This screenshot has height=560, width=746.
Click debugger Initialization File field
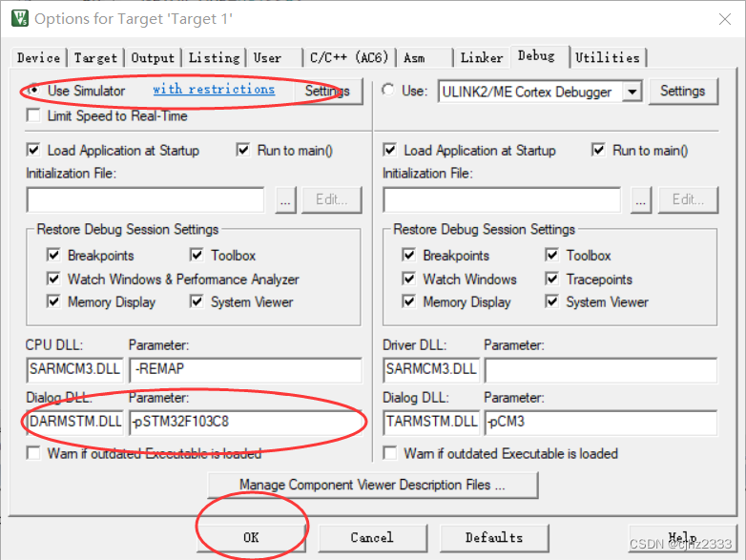502,199
